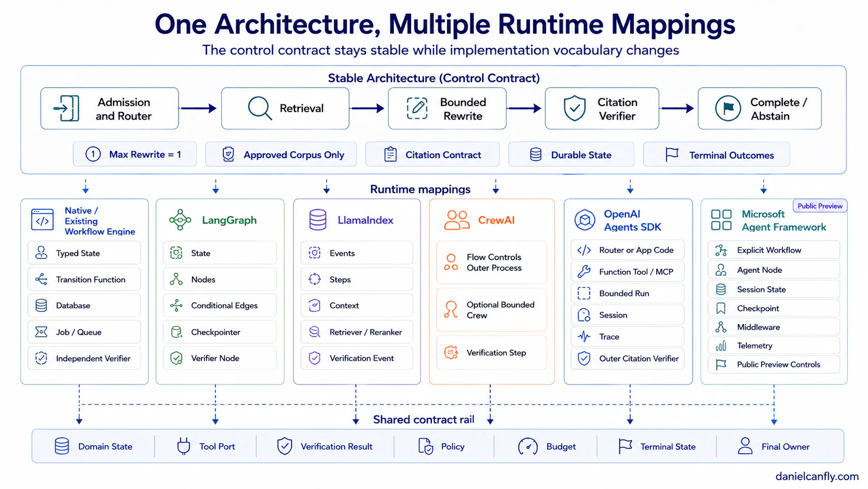Select the Optional Bounded Crew card
Image resolution: width=868 pixels, height=489 pixels.
click(492, 310)
